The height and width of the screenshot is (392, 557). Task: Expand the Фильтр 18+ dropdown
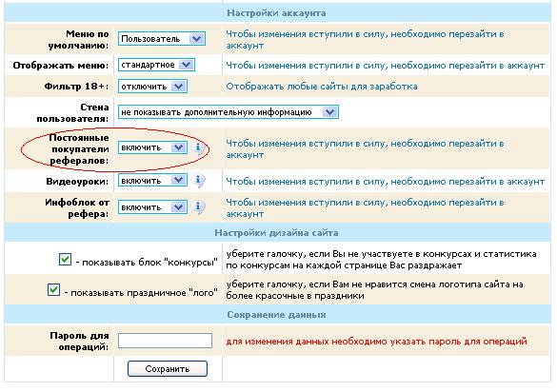click(152, 87)
